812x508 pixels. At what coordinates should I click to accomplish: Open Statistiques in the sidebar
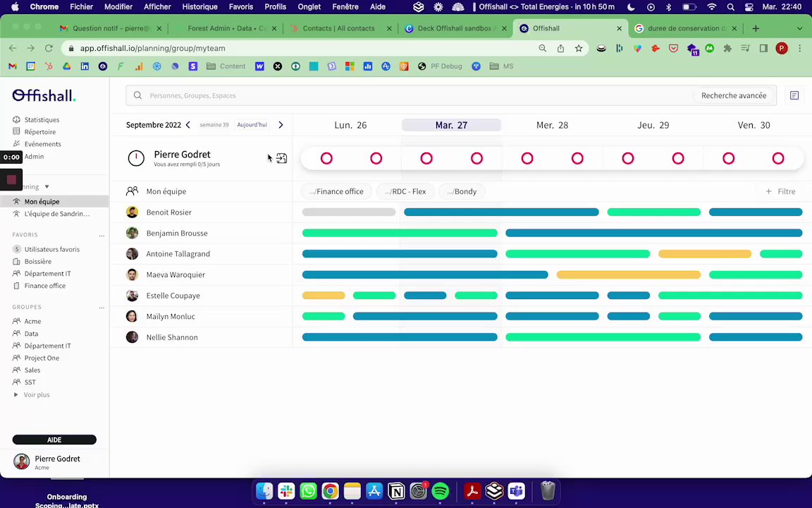click(x=42, y=120)
